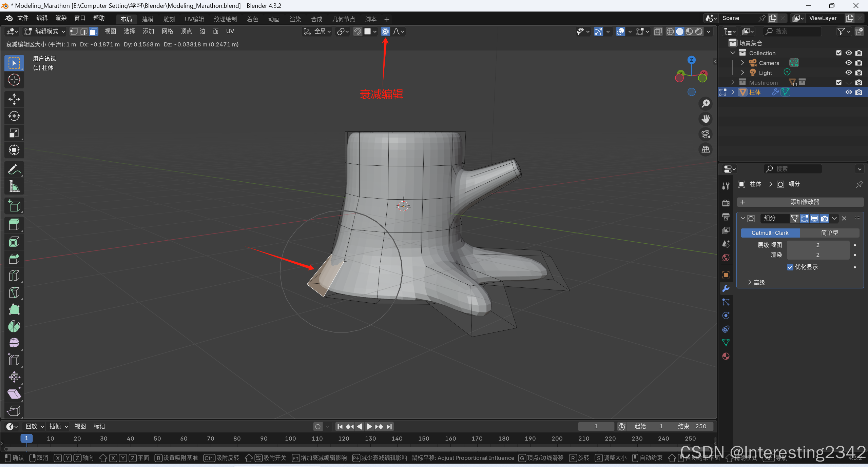Click the pan view hand icon
The height and width of the screenshot is (467, 868).
click(x=706, y=119)
